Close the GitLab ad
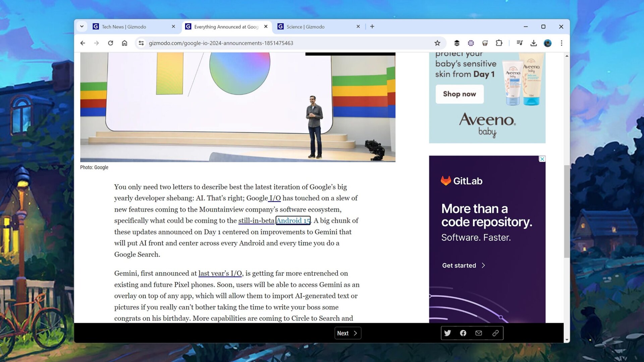This screenshot has width=644, height=362. (x=542, y=159)
